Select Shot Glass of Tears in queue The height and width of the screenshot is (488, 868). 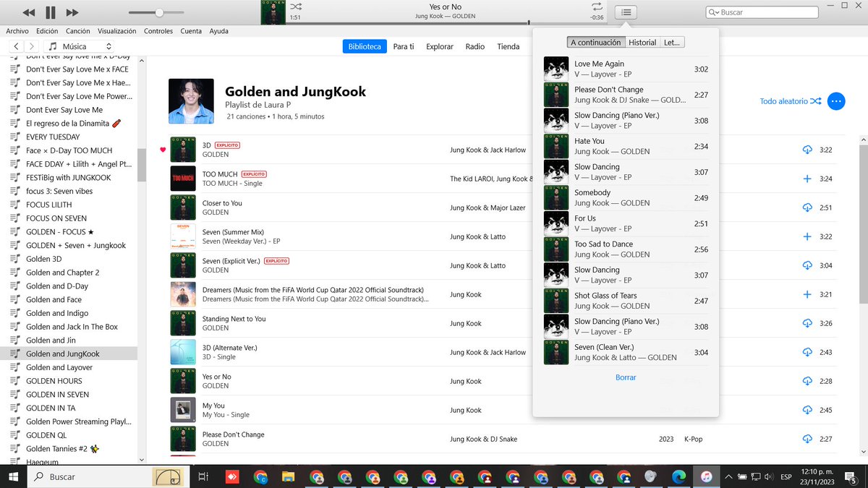[x=626, y=301]
